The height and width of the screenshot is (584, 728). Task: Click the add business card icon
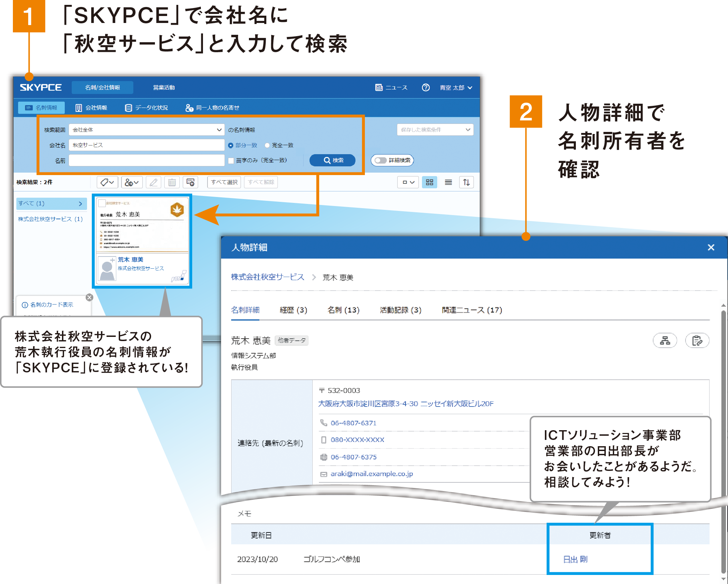click(190, 182)
